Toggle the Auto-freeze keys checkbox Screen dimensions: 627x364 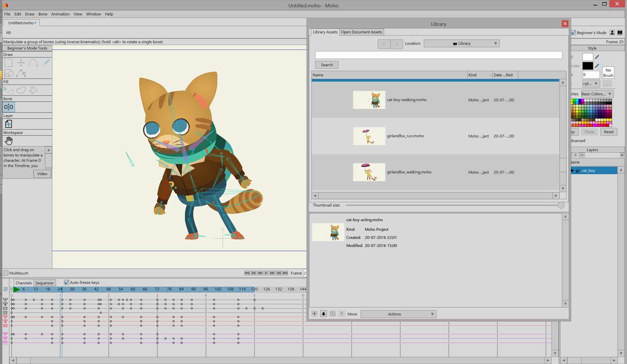pos(67,283)
